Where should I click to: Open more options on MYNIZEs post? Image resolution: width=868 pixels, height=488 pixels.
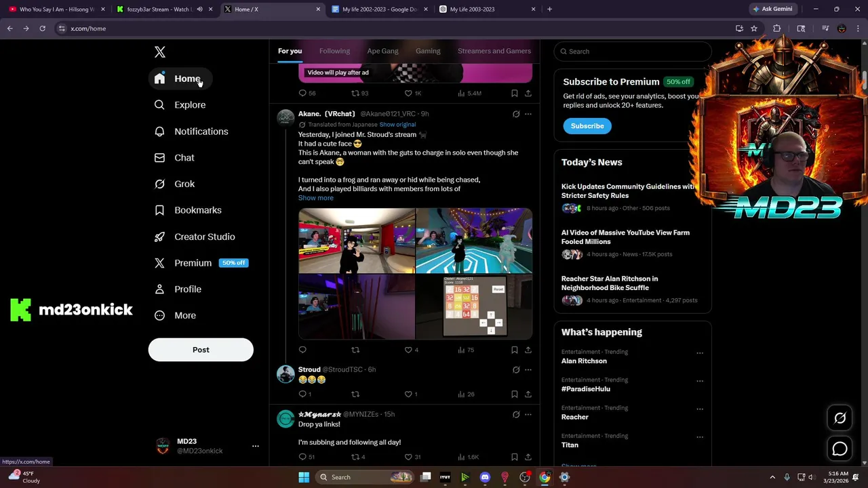(528, 414)
